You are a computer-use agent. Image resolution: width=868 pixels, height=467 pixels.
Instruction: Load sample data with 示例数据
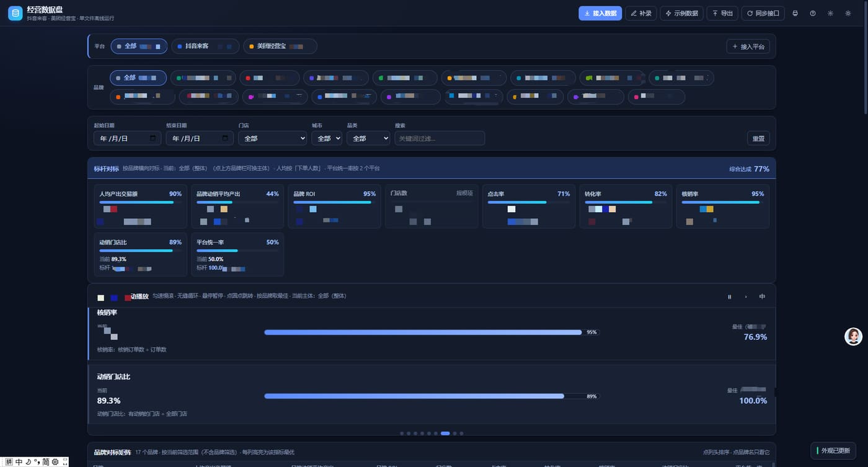681,13
